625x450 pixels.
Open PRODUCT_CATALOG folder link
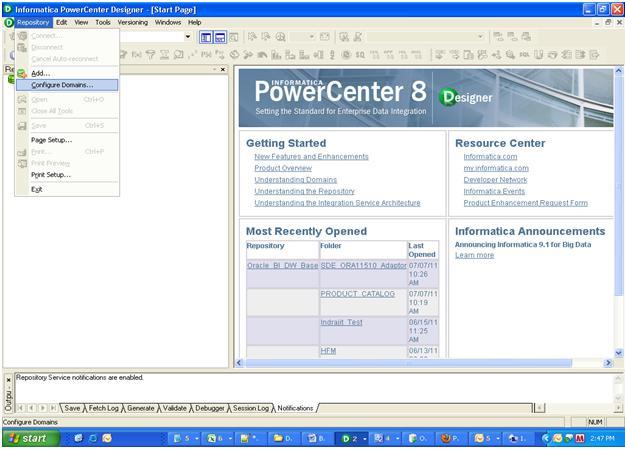click(x=358, y=294)
